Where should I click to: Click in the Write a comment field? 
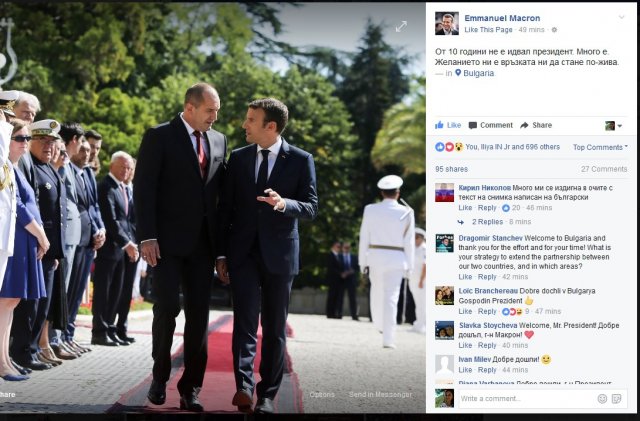click(x=527, y=399)
